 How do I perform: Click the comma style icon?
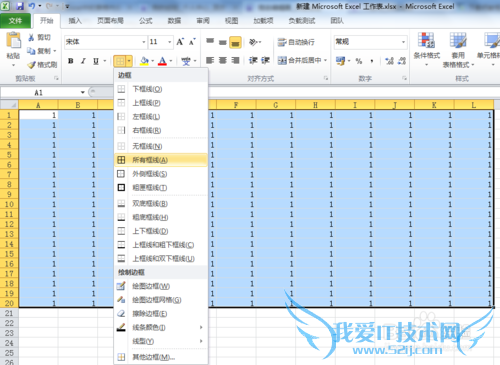[x=372, y=61]
